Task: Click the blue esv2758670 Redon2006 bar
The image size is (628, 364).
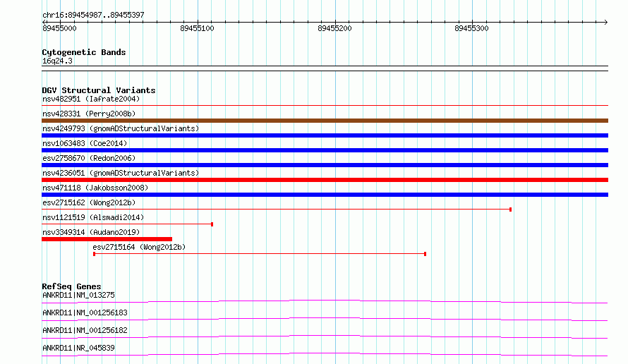Action: point(325,165)
